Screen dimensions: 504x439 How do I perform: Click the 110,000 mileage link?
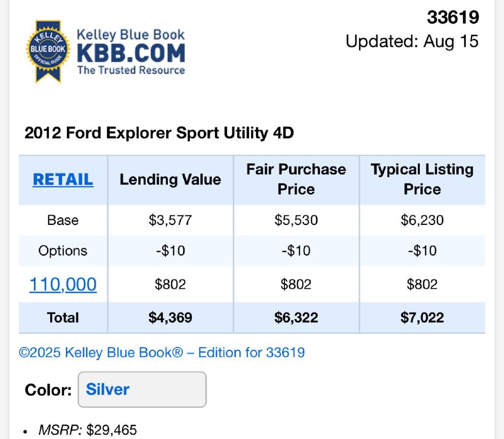point(63,284)
